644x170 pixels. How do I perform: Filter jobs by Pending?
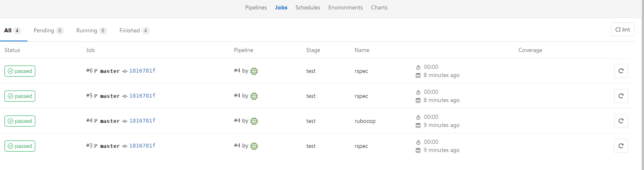click(48, 30)
